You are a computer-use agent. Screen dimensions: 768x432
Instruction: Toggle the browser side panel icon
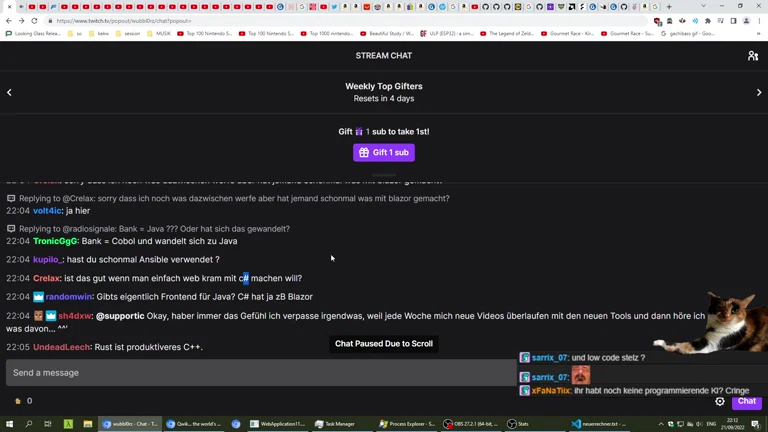[x=733, y=21]
